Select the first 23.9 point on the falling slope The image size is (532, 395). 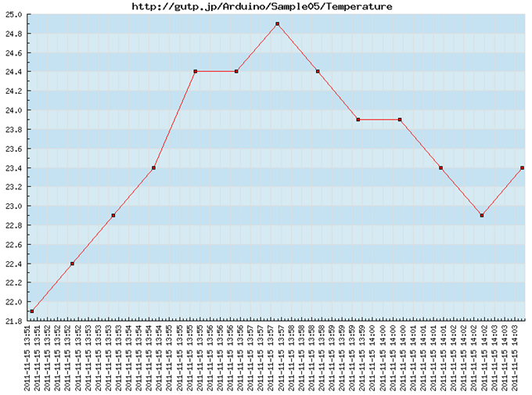[358, 120]
